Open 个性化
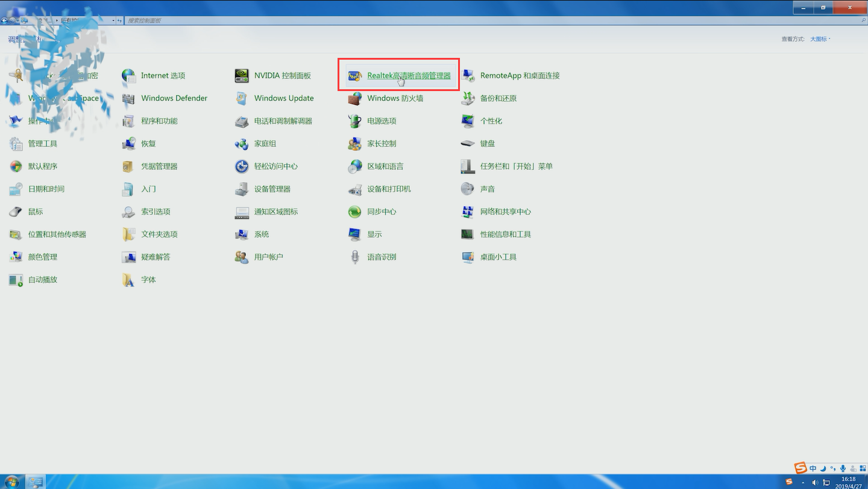This screenshot has width=868, height=489. [x=482, y=121]
